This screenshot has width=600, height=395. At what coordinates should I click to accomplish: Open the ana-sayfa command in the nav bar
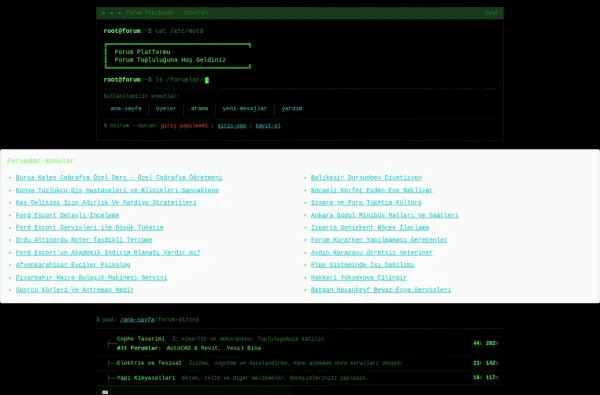pos(126,108)
